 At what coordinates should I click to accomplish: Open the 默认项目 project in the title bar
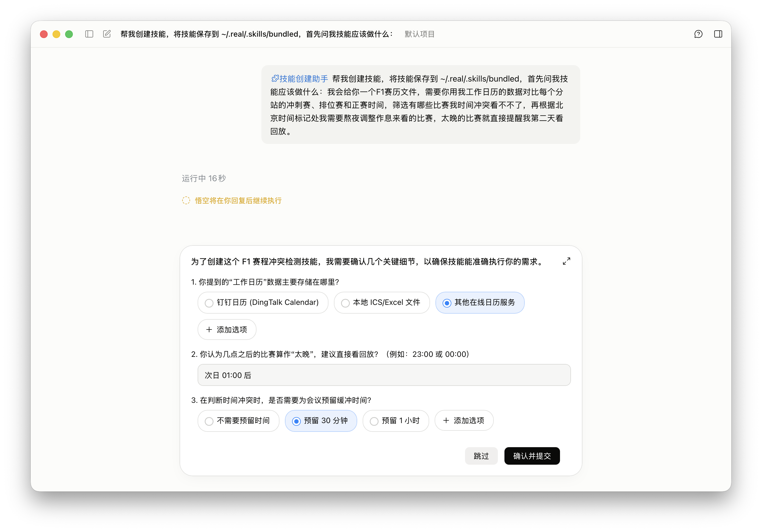419,33
